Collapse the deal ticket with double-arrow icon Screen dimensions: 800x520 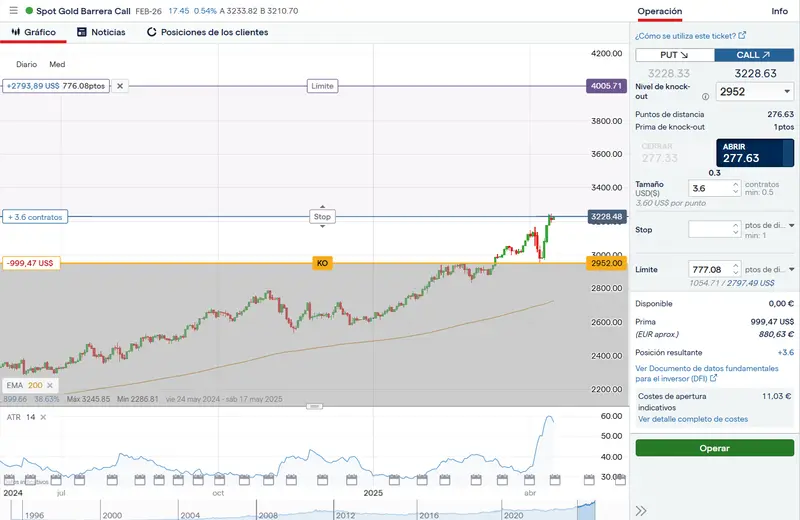coord(641,510)
